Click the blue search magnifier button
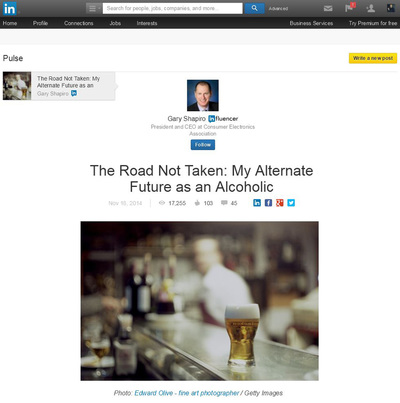Screen dimensions: 400x403 [x=254, y=8]
